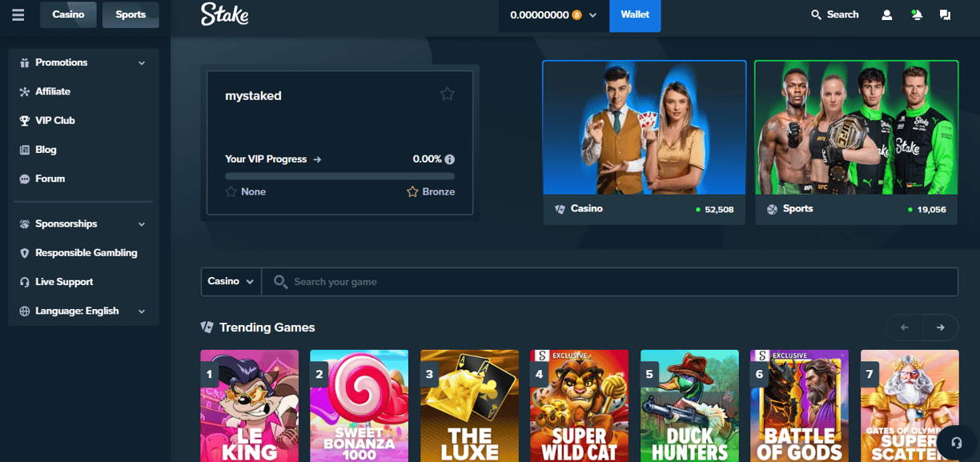Click the Sports card ball icon
The width and height of the screenshot is (980, 462).
tap(772, 209)
